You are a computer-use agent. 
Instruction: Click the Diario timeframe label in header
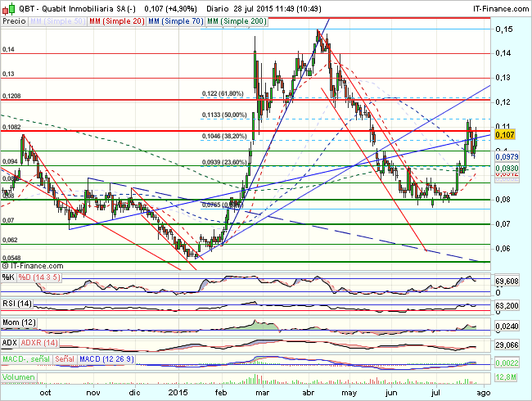(218, 9)
